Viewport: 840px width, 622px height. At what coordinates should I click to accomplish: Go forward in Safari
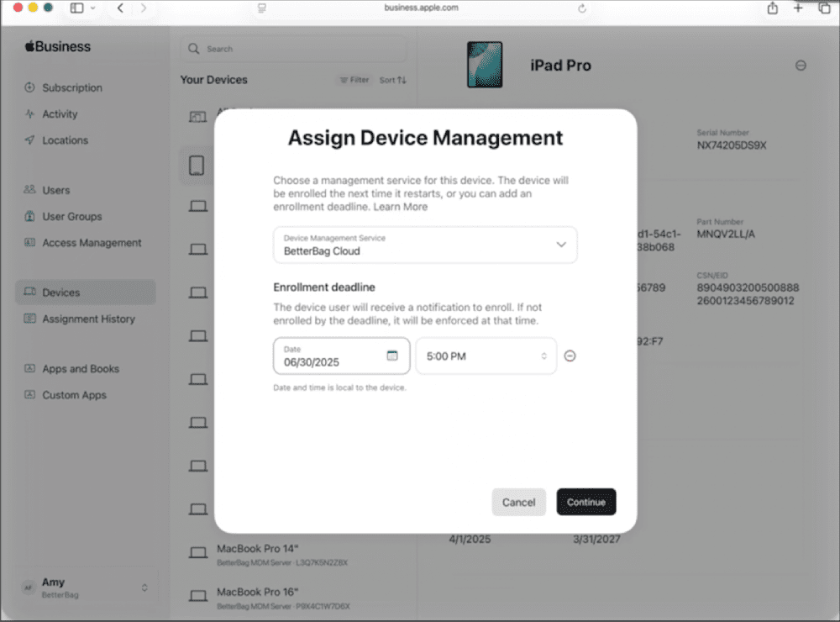143,8
